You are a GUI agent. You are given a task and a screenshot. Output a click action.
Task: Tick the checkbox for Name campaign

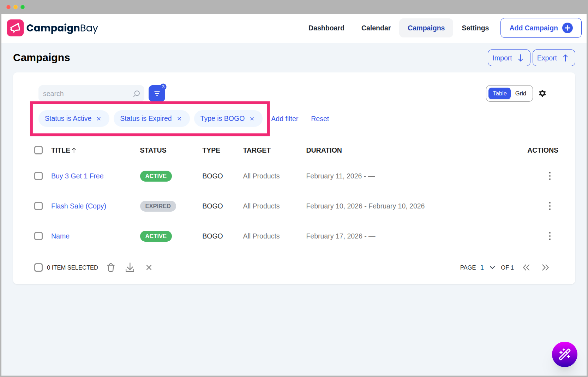(x=38, y=236)
